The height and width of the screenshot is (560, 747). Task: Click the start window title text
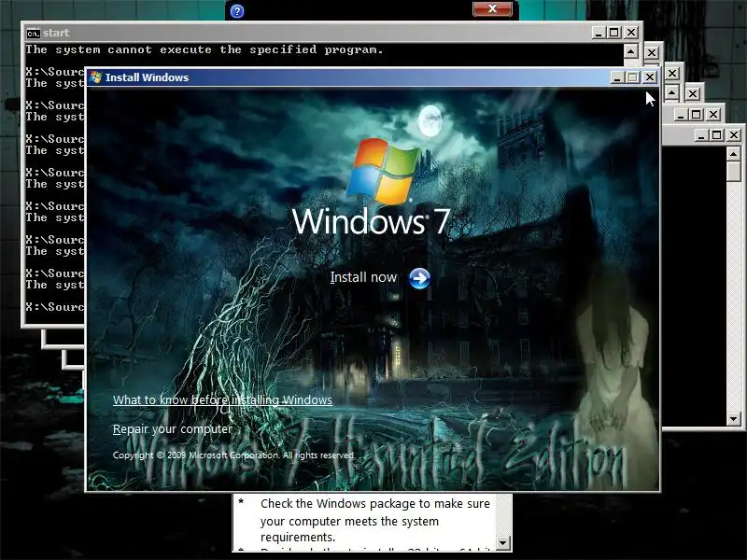click(56, 33)
